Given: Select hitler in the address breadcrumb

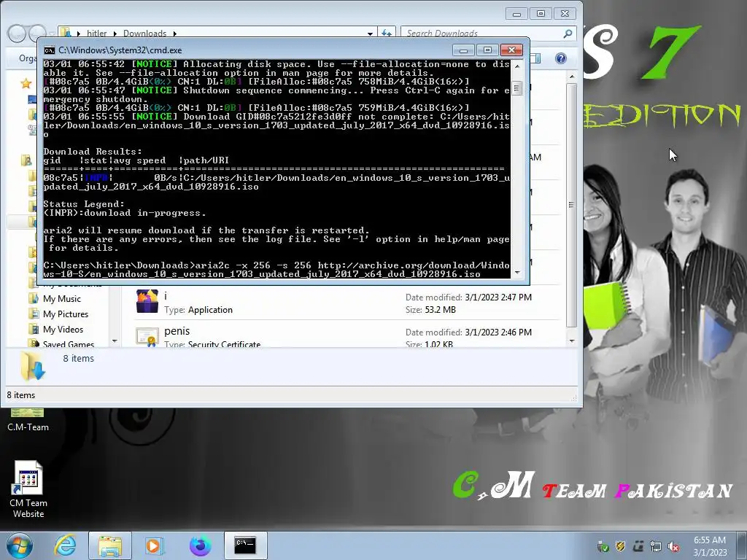Looking at the screenshot, I should tap(97, 34).
